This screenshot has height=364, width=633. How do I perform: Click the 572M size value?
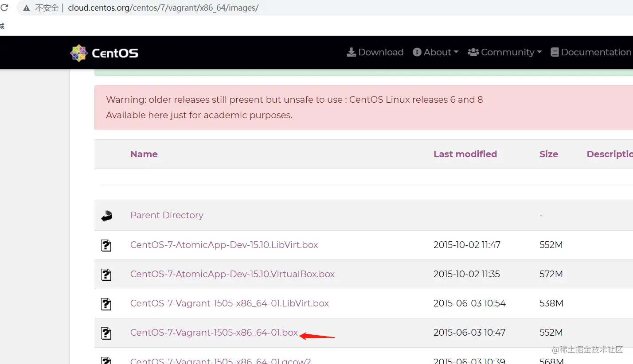point(551,274)
